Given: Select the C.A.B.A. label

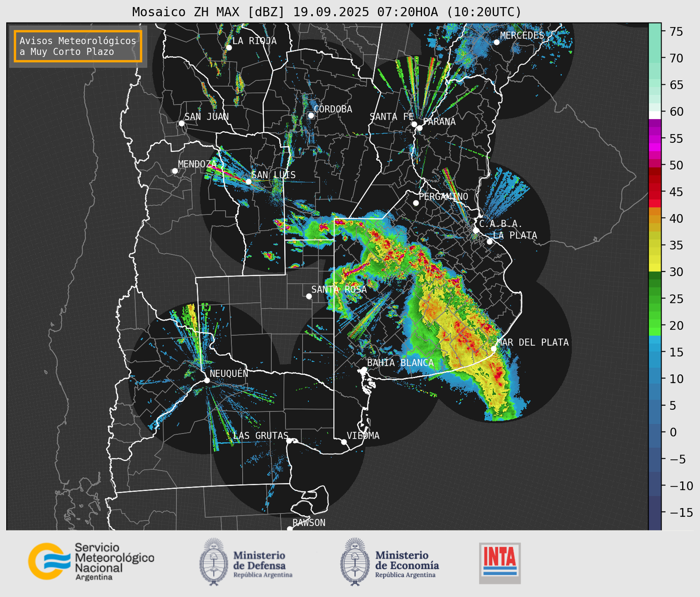Looking at the screenshot, I should [x=501, y=224].
